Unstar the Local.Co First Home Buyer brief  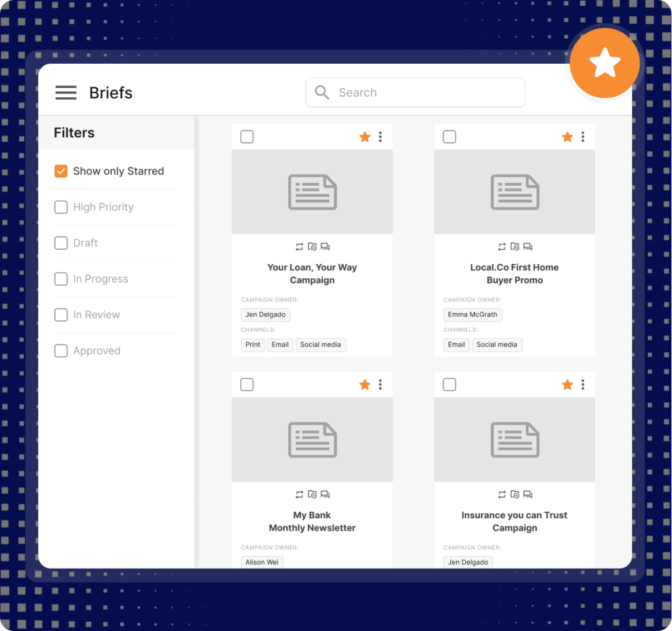point(567,137)
